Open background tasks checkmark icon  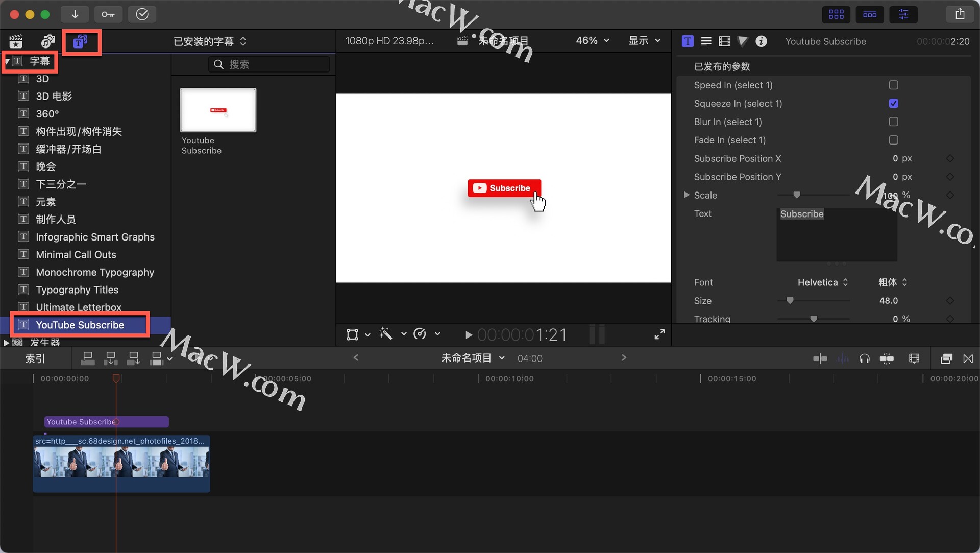click(142, 14)
